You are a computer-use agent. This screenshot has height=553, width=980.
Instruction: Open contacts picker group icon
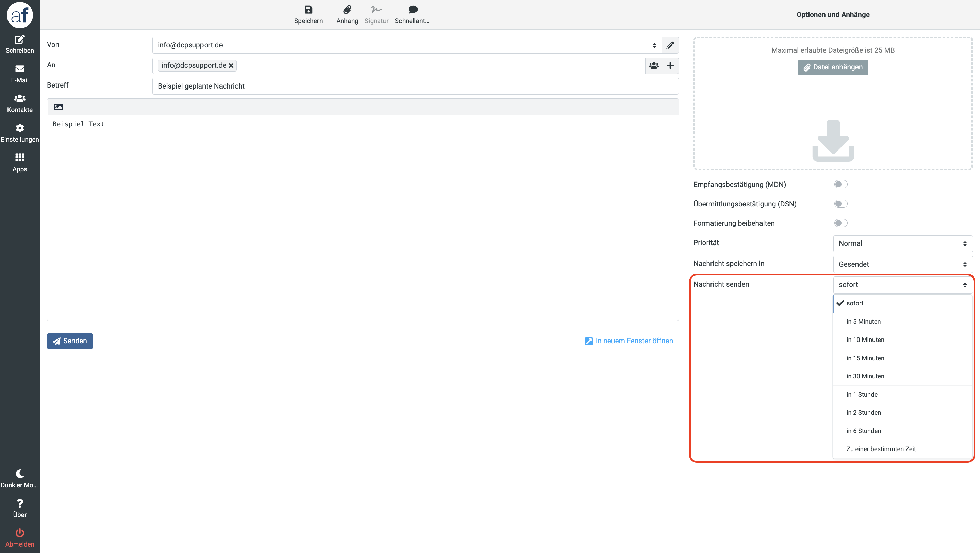[654, 66]
